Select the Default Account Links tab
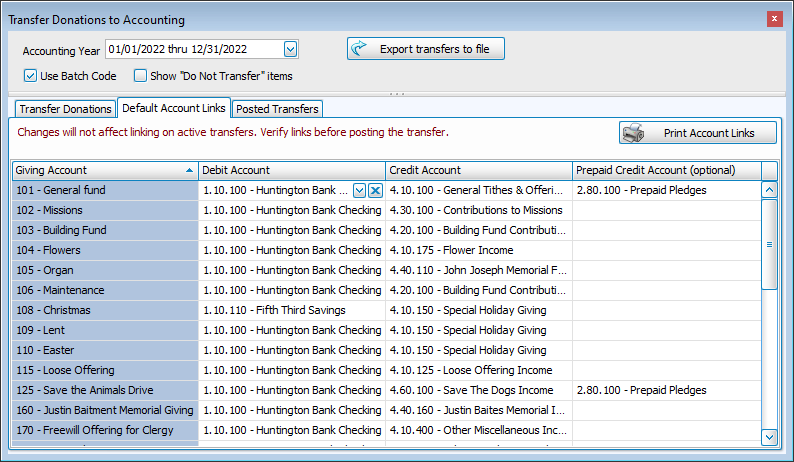This screenshot has height=462, width=794. coord(173,108)
